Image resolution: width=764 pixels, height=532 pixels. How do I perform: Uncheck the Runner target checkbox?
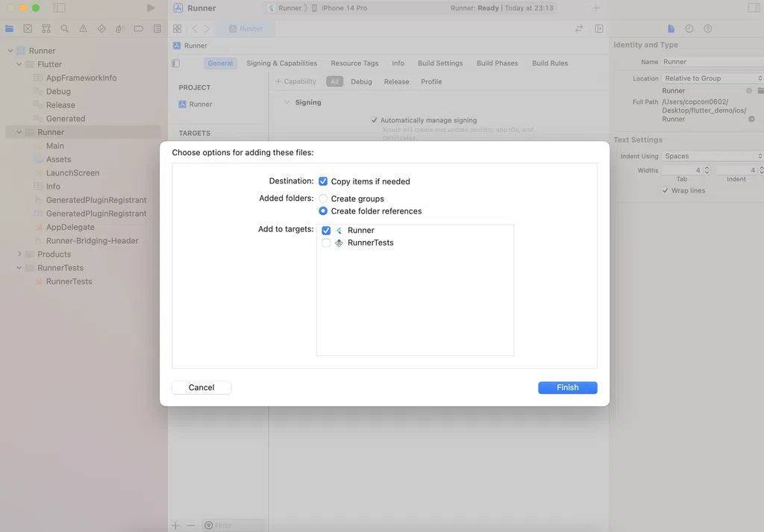(x=326, y=231)
